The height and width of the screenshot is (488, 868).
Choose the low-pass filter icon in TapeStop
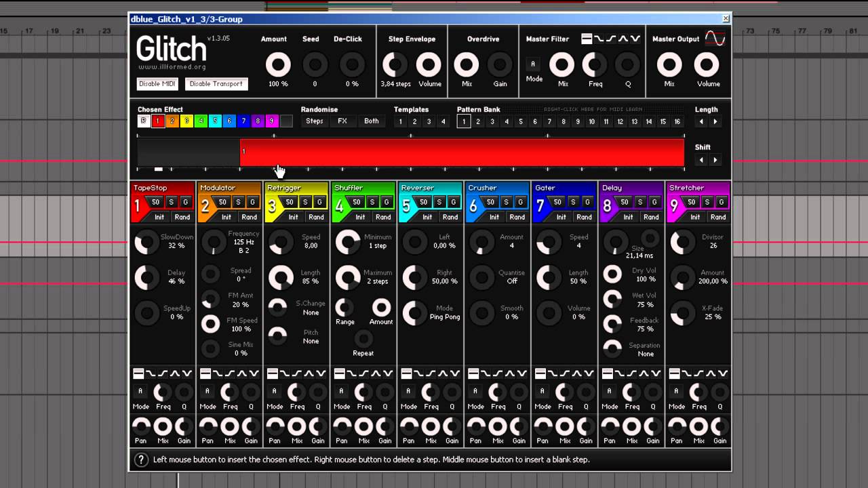[151, 373]
